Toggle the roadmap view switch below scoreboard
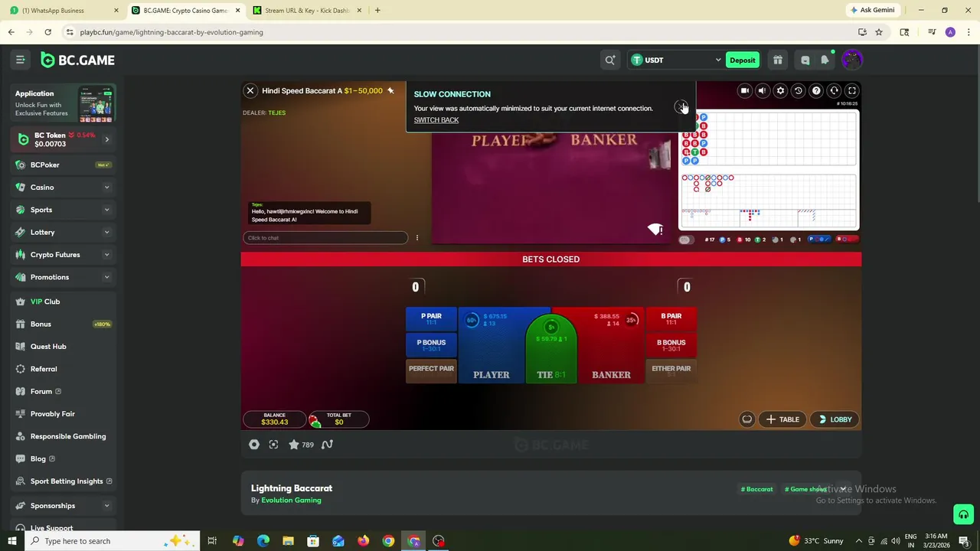980x551 pixels. 685,240
